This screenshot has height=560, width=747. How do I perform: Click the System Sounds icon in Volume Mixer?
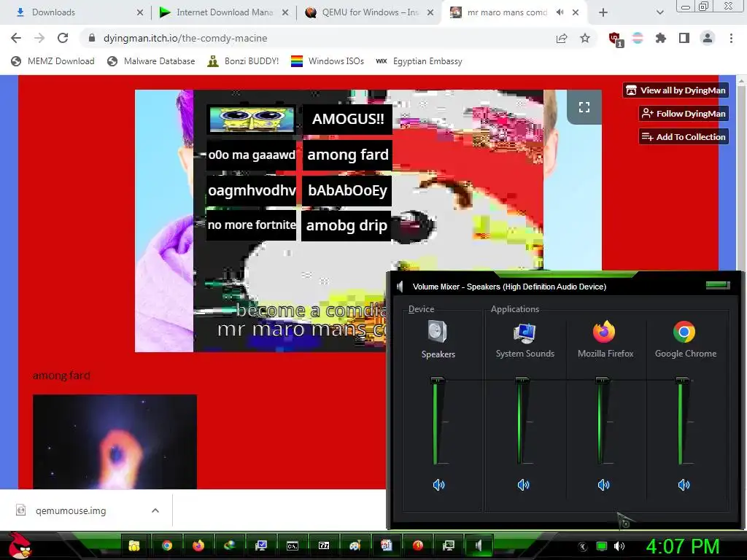click(x=525, y=332)
